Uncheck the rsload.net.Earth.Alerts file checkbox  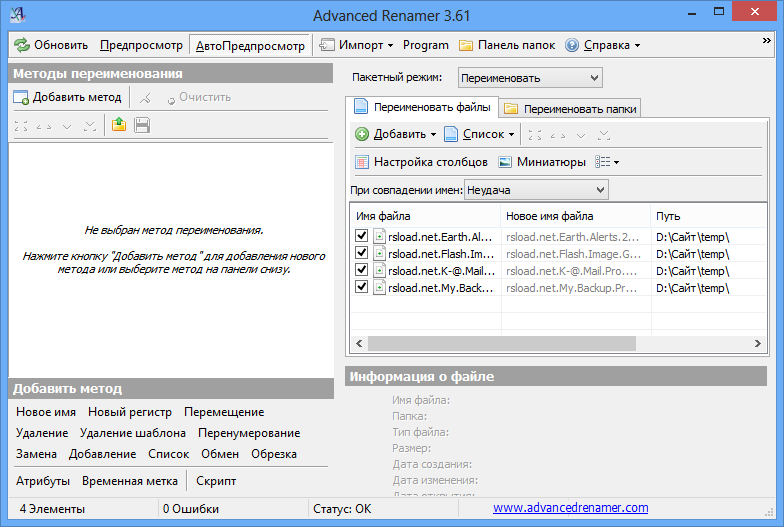click(362, 236)
